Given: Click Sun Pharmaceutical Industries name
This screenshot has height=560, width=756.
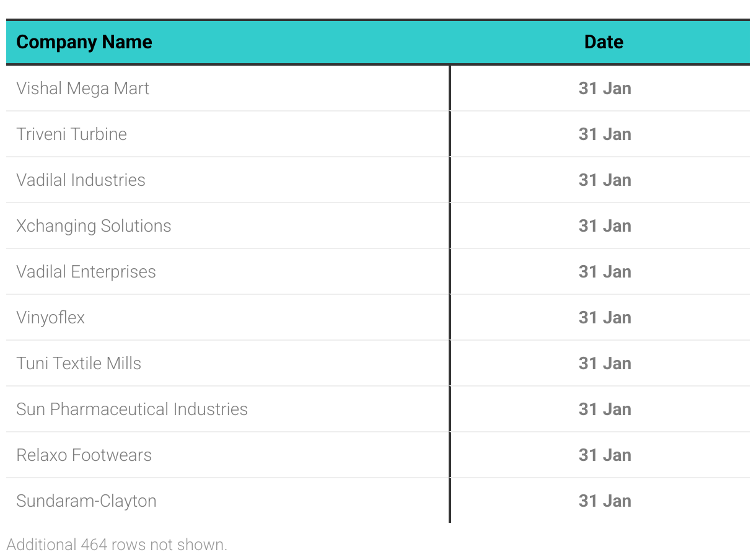Looking at the screenshot, I should (132, 409).
